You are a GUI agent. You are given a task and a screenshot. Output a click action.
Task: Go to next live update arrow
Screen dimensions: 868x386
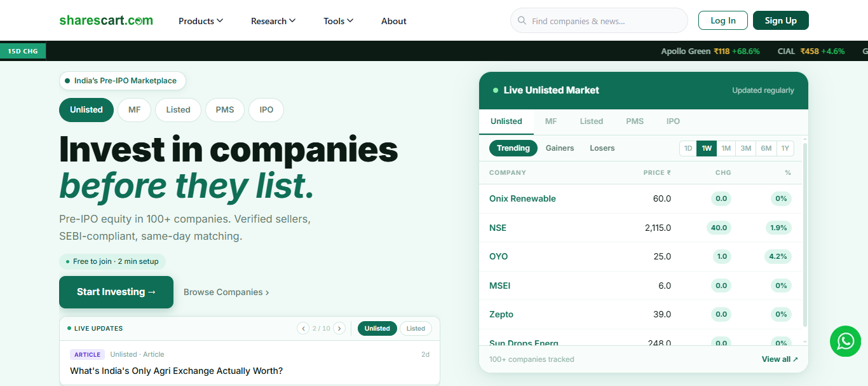click(x=339, y=329)
